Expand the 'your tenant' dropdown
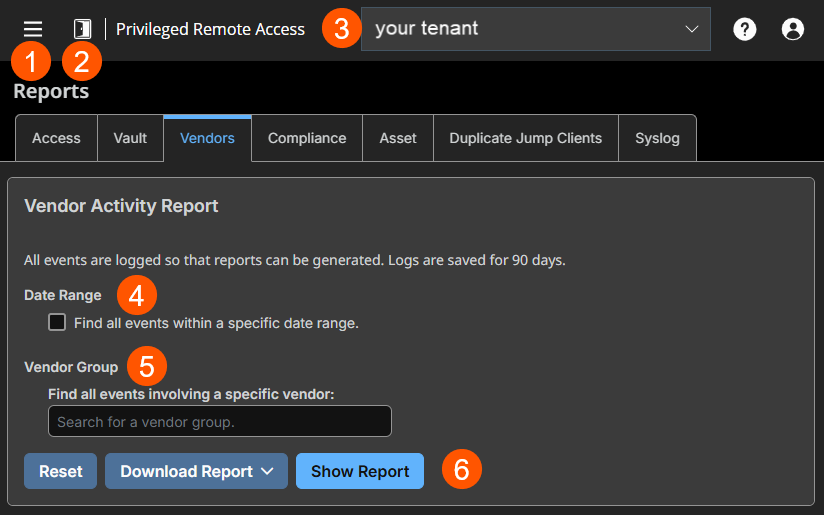Image resolution: width=824 pixels, height=515 pixels. [535, 29]
